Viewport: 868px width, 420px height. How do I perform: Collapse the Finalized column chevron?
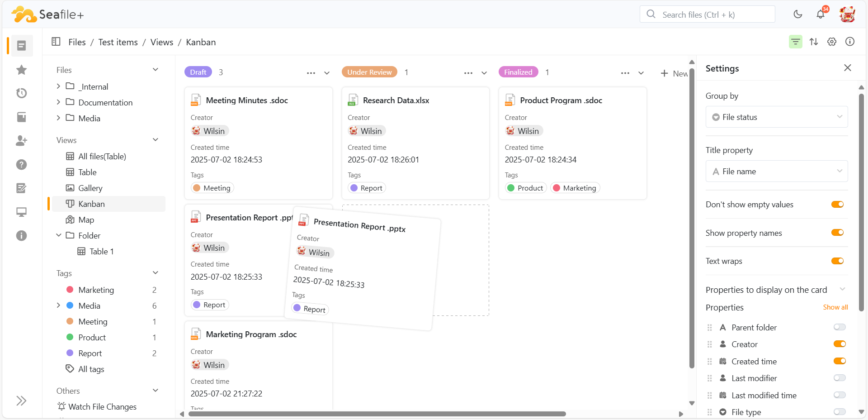coord(641,72)
